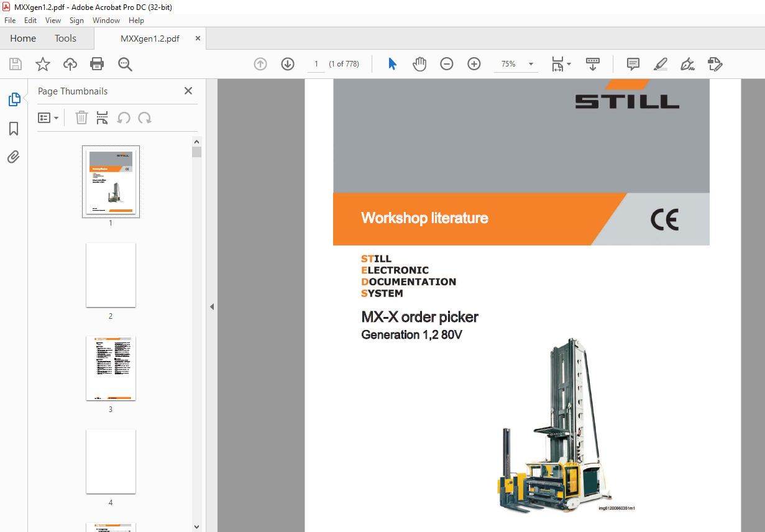Switch to the Home tab
Image resolution: width=765 pixels, height=532 pixels.
(23, 39)
